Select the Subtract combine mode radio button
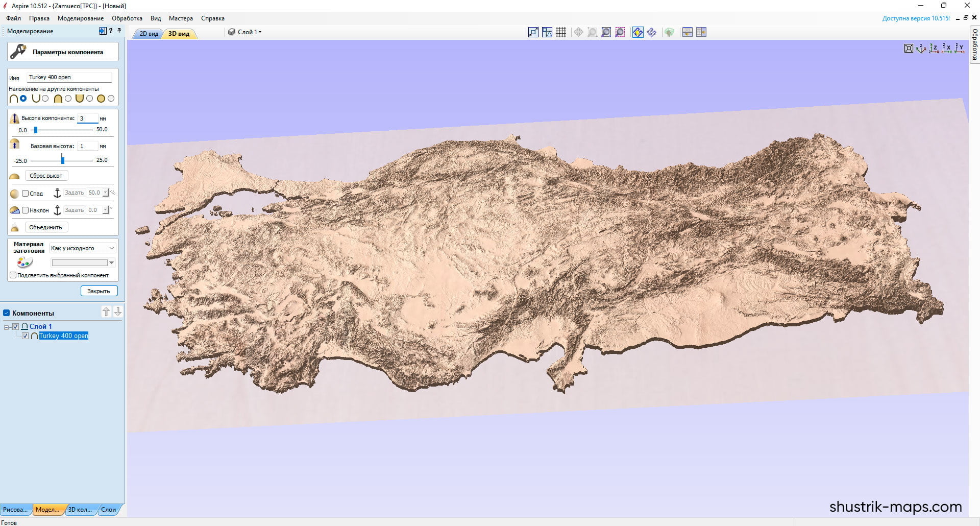The height and width of the screenshot is (526, 980). click(45, 99)
